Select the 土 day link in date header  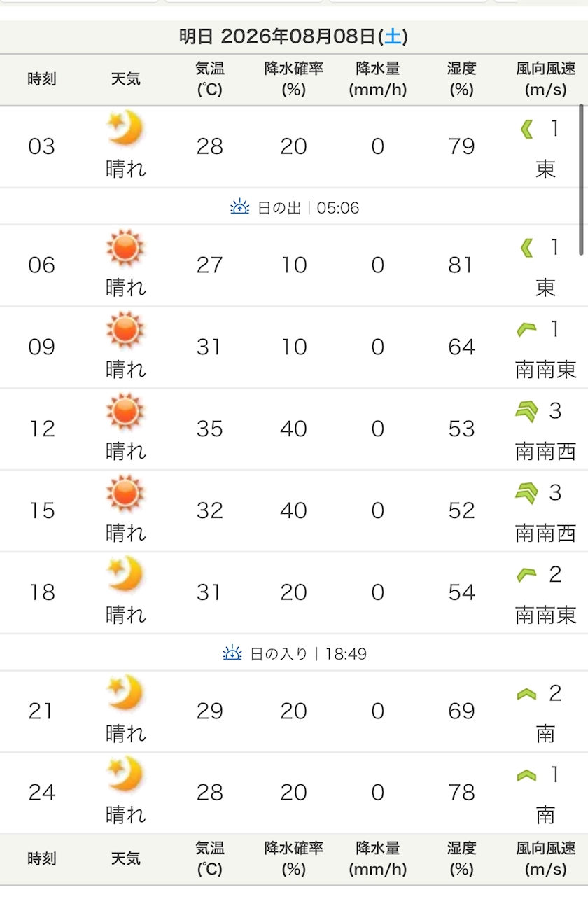pyautogui.click(x=393, y=36)
